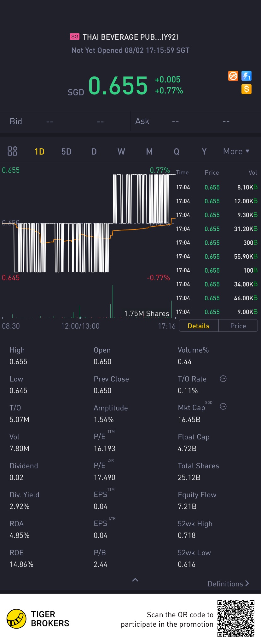The image size is (261, 644).
Task: Switch to the Q quarterly chart
Action: (177, 152)
